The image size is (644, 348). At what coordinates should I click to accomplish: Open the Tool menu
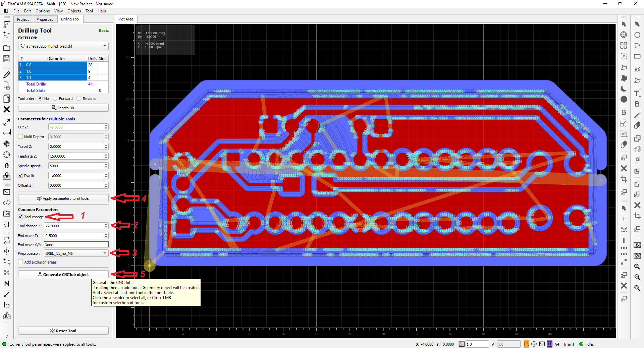tap(89, 11)
